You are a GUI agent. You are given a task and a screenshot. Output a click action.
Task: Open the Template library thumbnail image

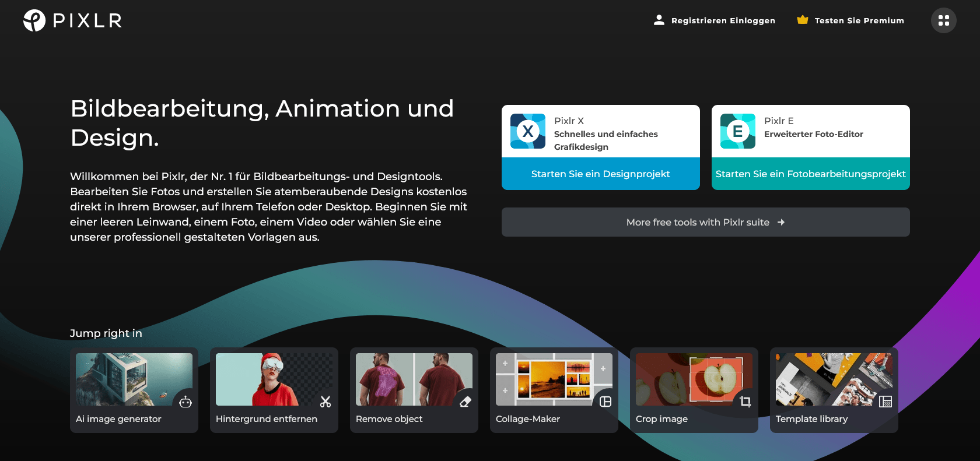[x=834, y=379]
